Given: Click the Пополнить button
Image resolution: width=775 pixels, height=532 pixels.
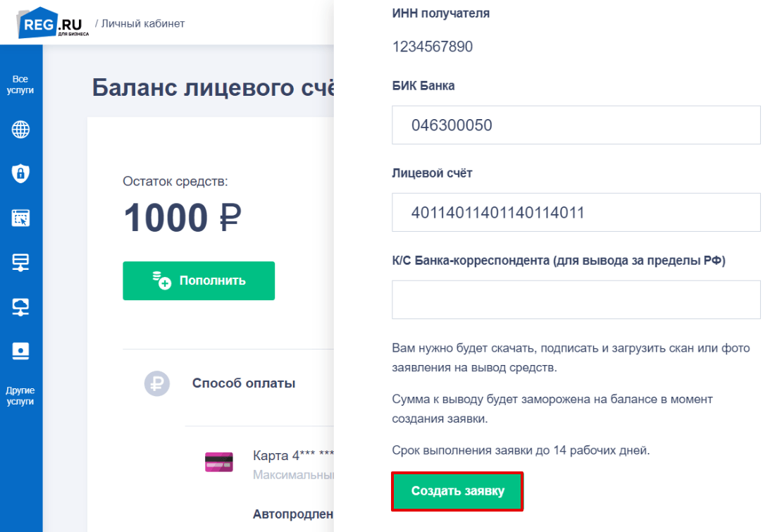Looking at the screenshot, I should click(x=199, y=281).
